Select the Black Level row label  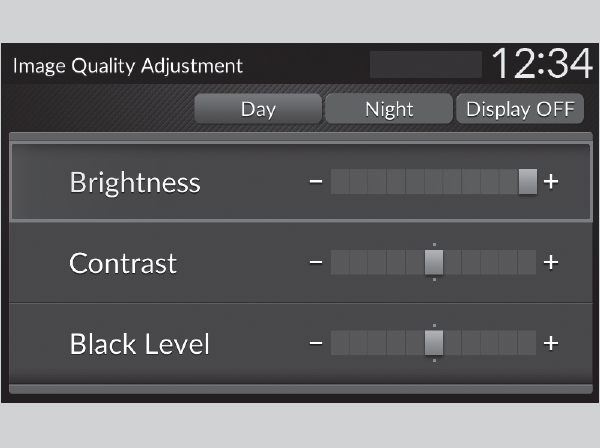click(x=140, y=345)
